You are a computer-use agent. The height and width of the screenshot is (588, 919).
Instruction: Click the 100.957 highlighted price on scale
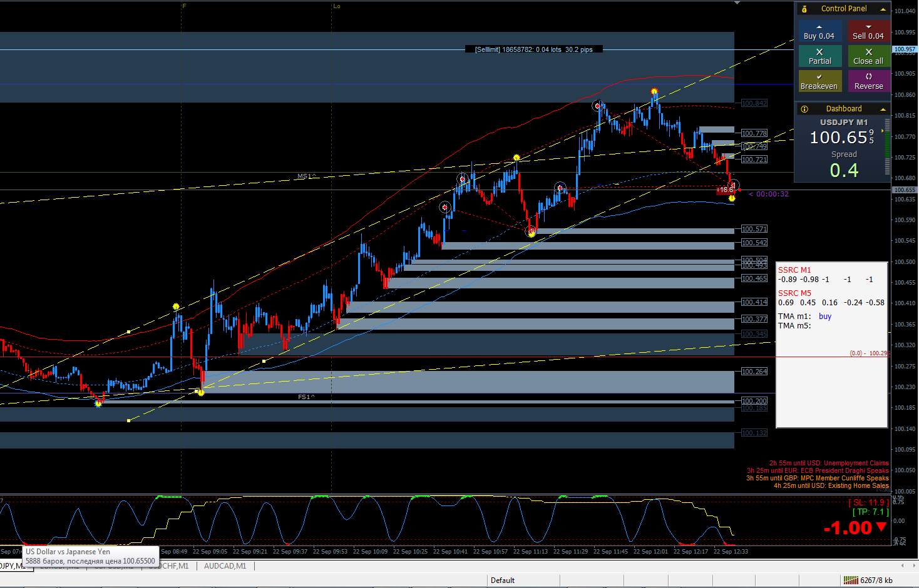905,49
